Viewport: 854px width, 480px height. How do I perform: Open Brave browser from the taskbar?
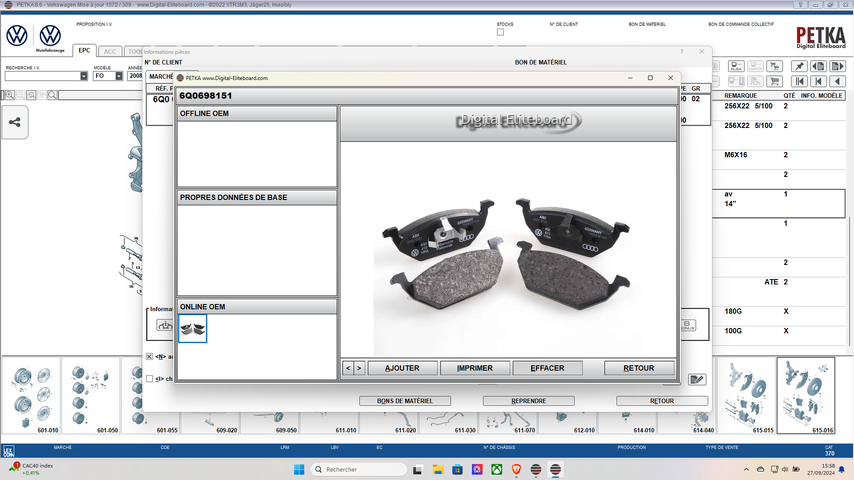516,469
